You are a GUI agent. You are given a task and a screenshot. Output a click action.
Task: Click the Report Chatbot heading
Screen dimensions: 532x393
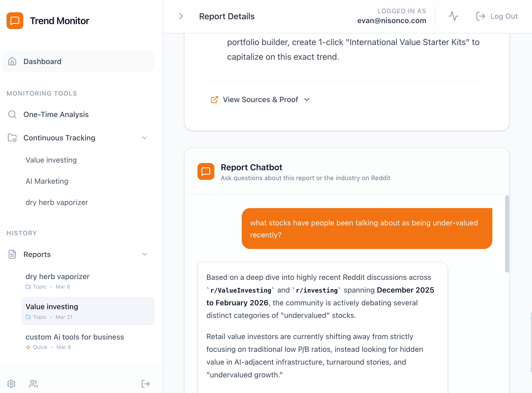coord(252,167)
